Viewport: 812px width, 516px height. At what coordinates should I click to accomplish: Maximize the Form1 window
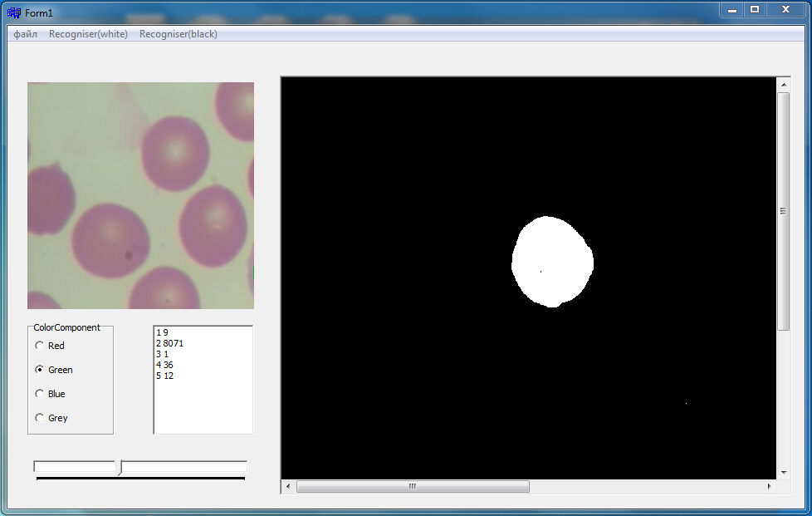[x=755, y=10]
